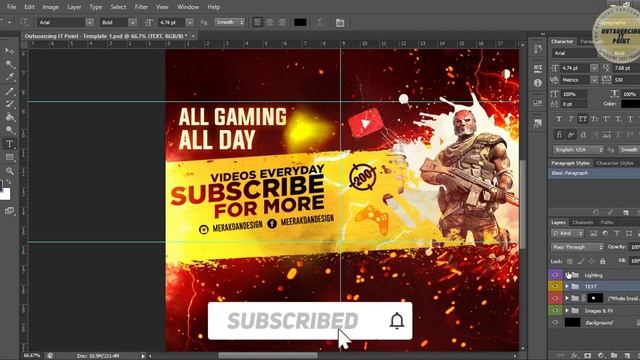Image resolution: width=640 pixels, height=360 pixels.
Task: Open the Kind layer filter dropdown
Action: [x=568, y=233]
